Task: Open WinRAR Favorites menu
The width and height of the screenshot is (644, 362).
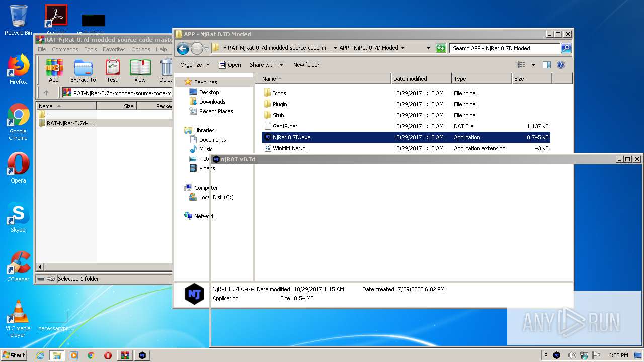Action: pyautogui.click(x=114, y=49)
